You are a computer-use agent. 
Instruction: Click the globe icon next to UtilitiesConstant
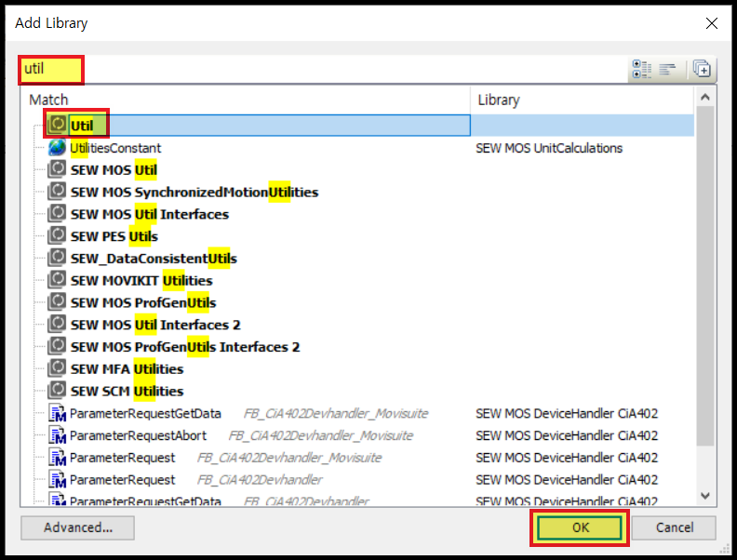point(58,148)
